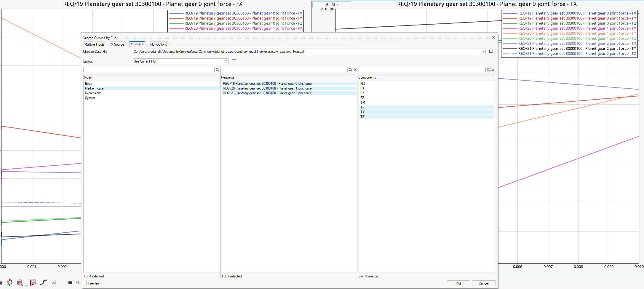Select FY component

427,93
